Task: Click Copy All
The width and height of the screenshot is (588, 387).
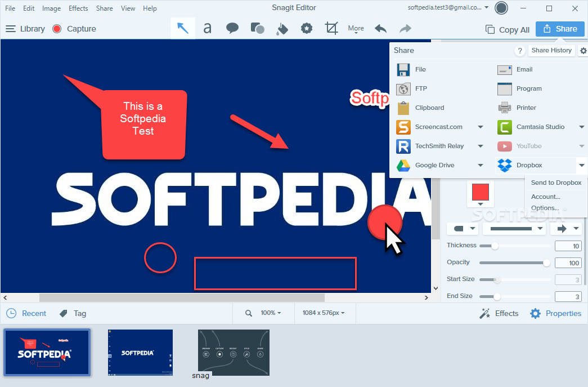Action: (x=508, y=30)
